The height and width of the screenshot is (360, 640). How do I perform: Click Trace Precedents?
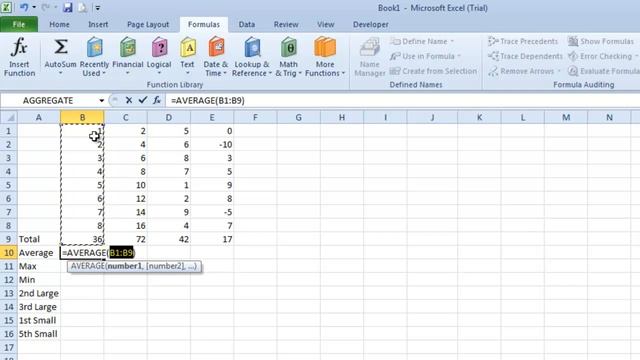(x=523, y=42)
